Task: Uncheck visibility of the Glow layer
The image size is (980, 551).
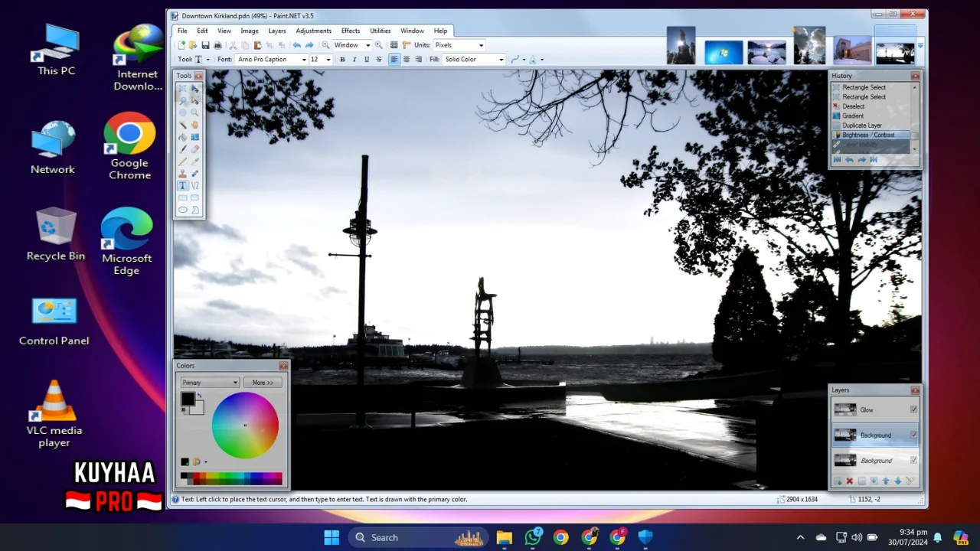Action: click(x=913, y=409)
